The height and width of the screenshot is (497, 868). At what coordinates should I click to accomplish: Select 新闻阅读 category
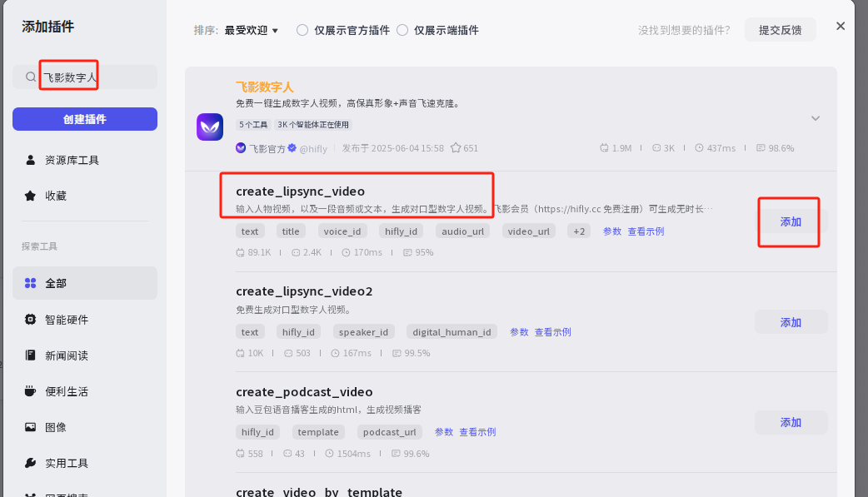click(85, 355)
